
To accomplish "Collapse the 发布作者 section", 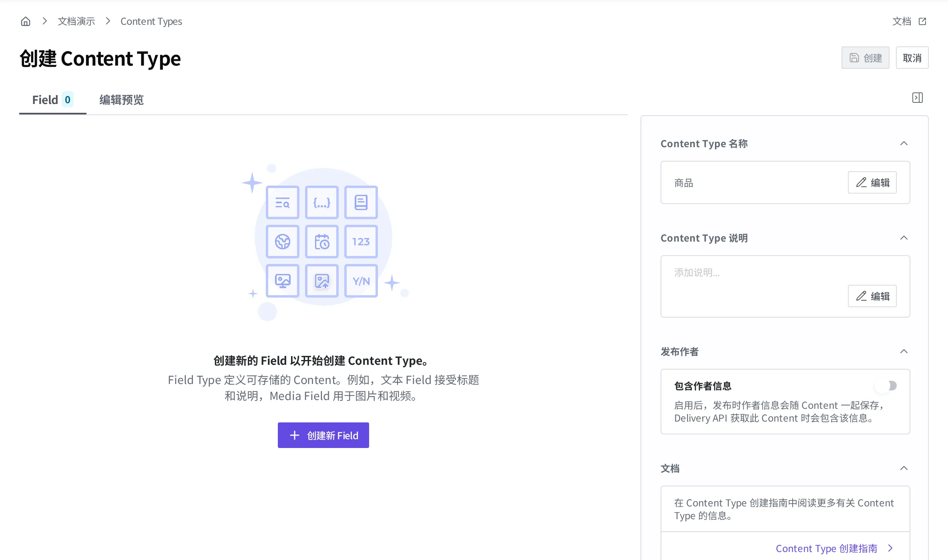I will pyautogui.click(x=904, y=351).
